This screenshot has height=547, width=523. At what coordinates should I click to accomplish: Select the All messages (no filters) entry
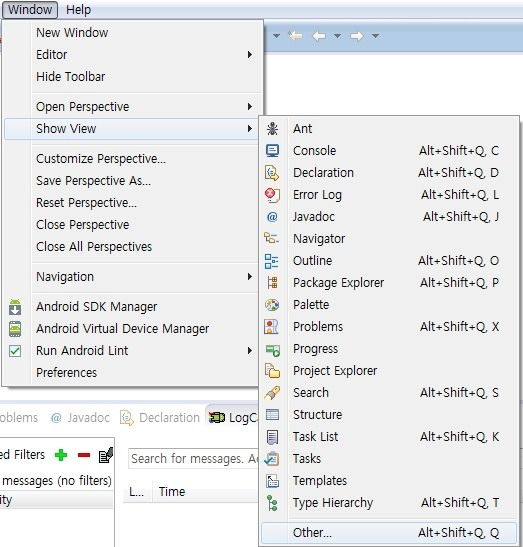[x=57, y=481]
